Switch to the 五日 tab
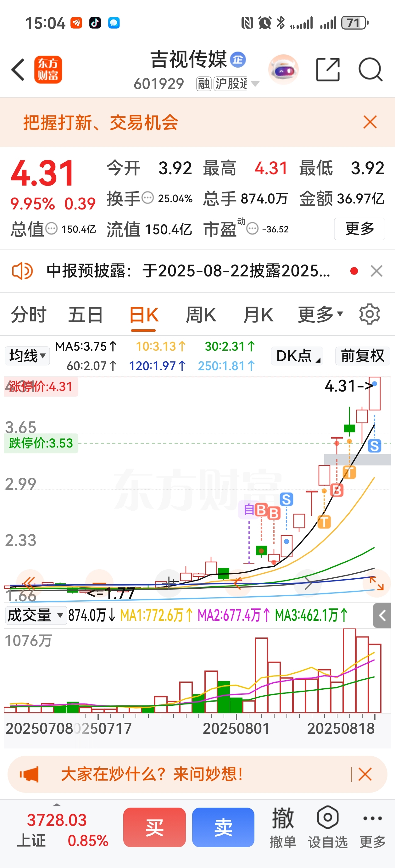 coord(86,314)
